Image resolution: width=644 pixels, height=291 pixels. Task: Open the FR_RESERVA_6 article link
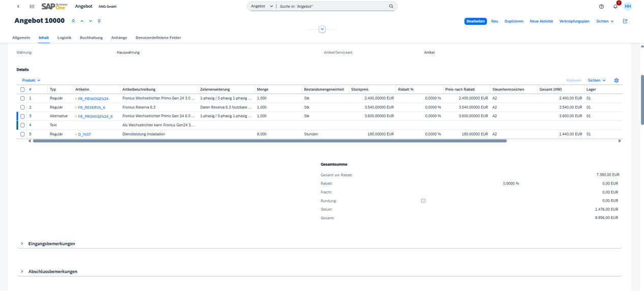92,108
